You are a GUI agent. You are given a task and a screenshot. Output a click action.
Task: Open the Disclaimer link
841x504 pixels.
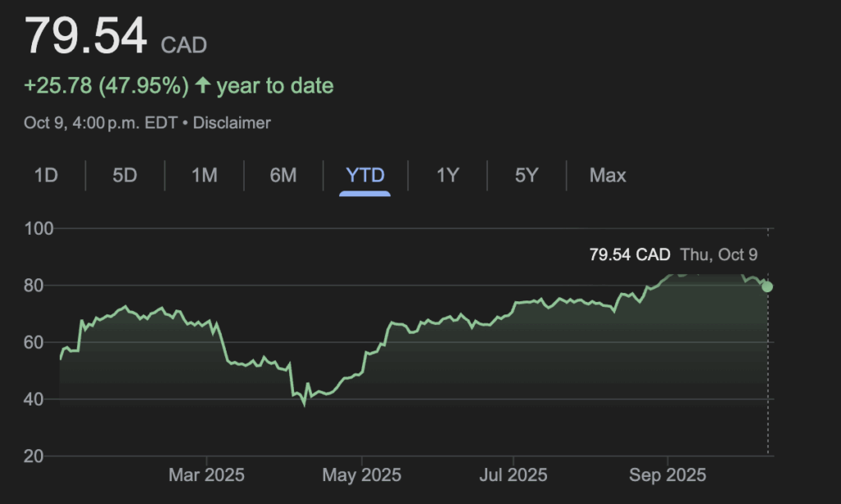pos(232,123)
